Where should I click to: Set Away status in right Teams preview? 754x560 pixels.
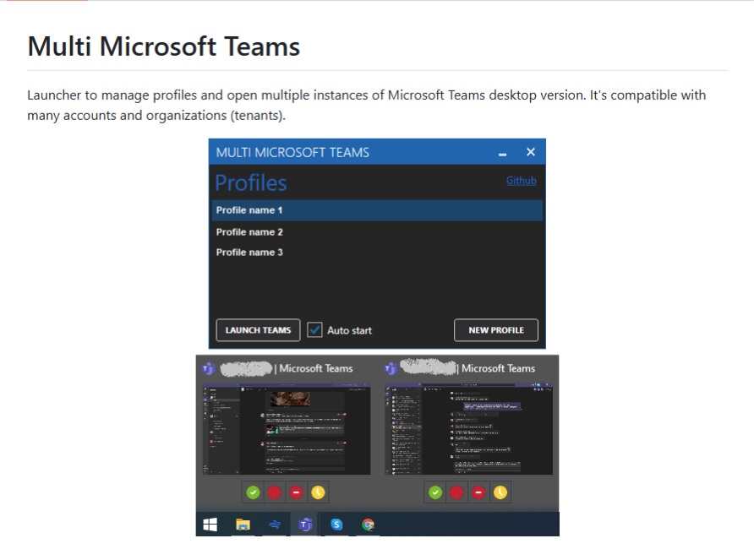pos(500,492)
